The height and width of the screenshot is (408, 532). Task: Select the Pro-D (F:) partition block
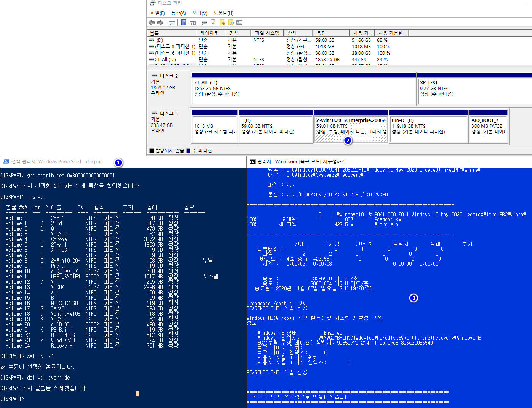tap(429, 127)
